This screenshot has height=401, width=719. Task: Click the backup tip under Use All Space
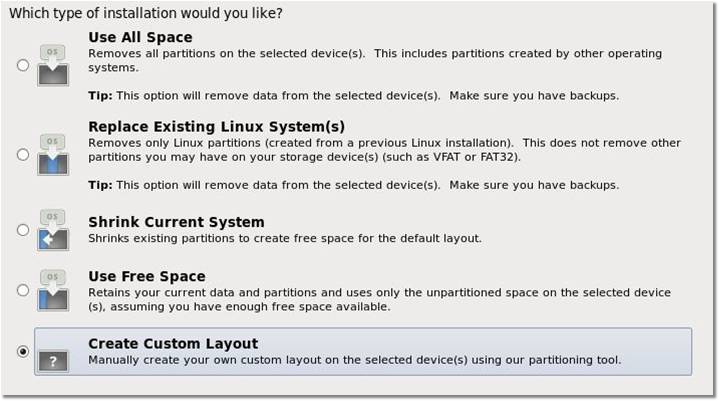click(x=353, y=96)
